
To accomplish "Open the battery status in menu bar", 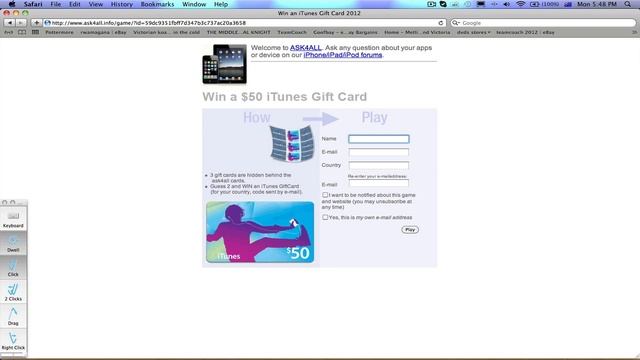I will pos(545,4).
